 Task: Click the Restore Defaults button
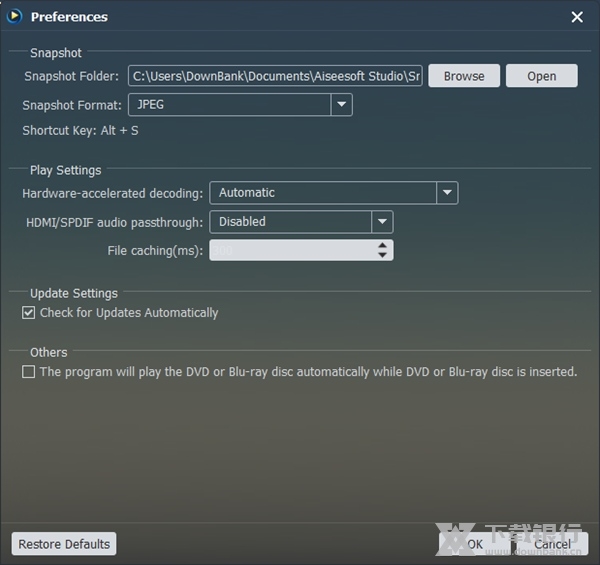click(64, 544)
